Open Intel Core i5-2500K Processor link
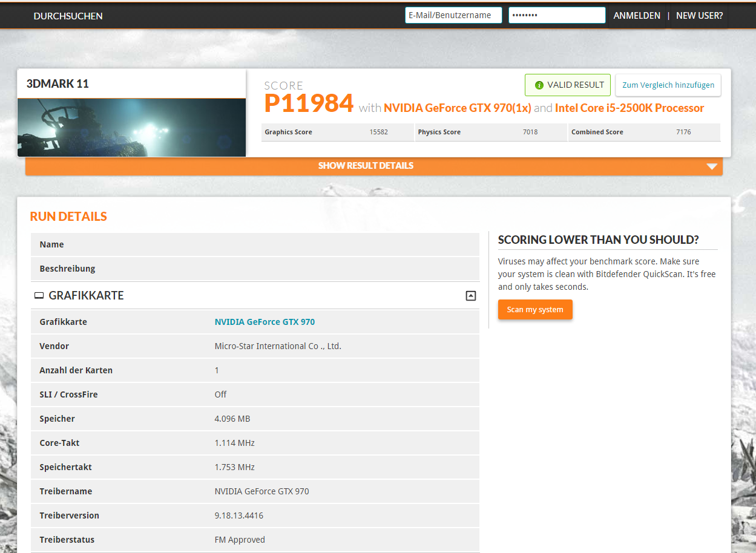Image resolution: width=756 pixels, height=553 pixels. click(x=629, y=108)
